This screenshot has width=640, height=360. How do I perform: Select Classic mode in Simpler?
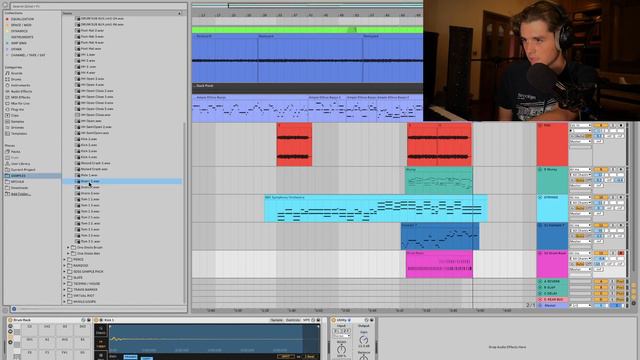100,331
